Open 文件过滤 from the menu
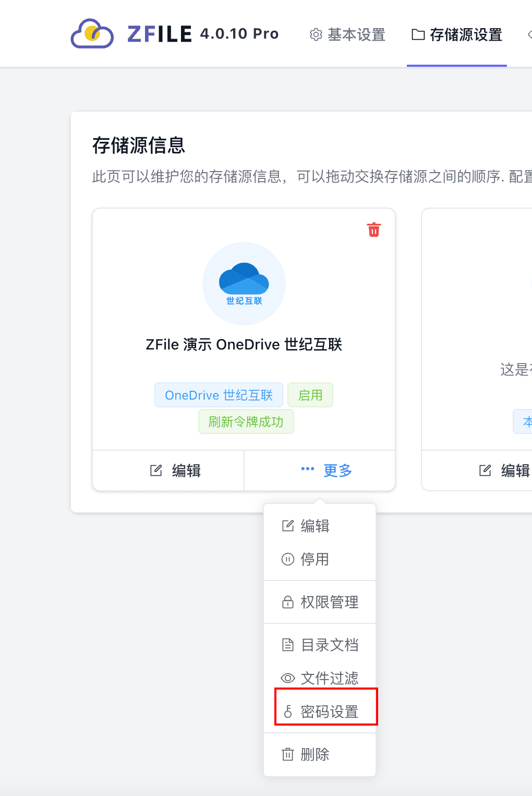This screenshot has width=532, height=796. (x=329, y=678)
